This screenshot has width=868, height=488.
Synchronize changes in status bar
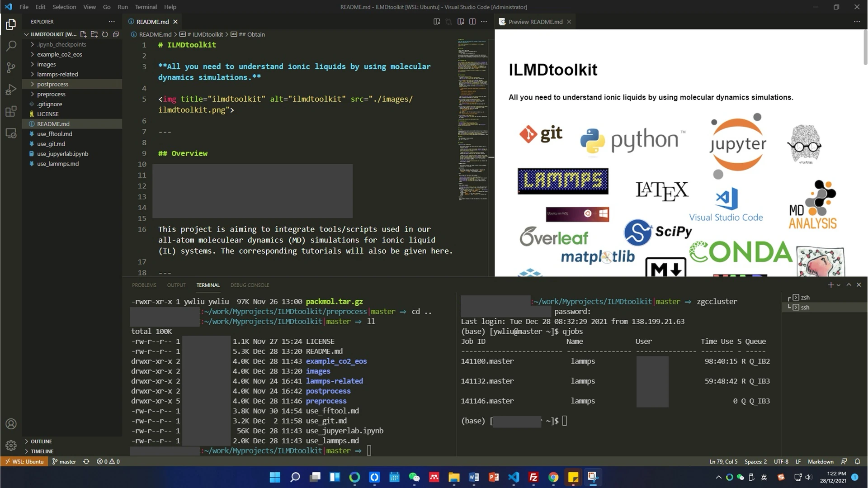click(86, 462)
